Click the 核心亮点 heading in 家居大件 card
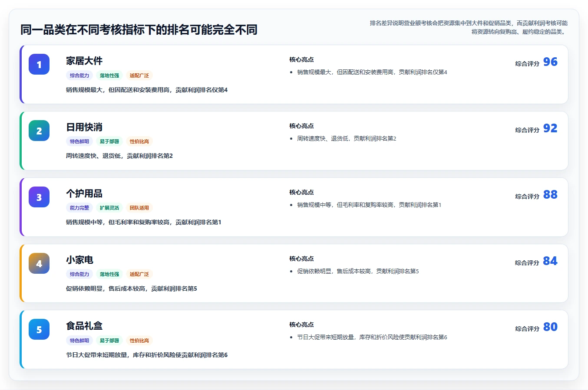 click(301, 60)
